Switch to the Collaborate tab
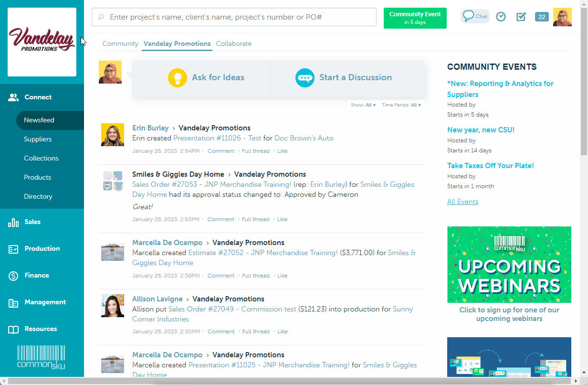Screen dimensions: 588x385 [x=233, y=43]
